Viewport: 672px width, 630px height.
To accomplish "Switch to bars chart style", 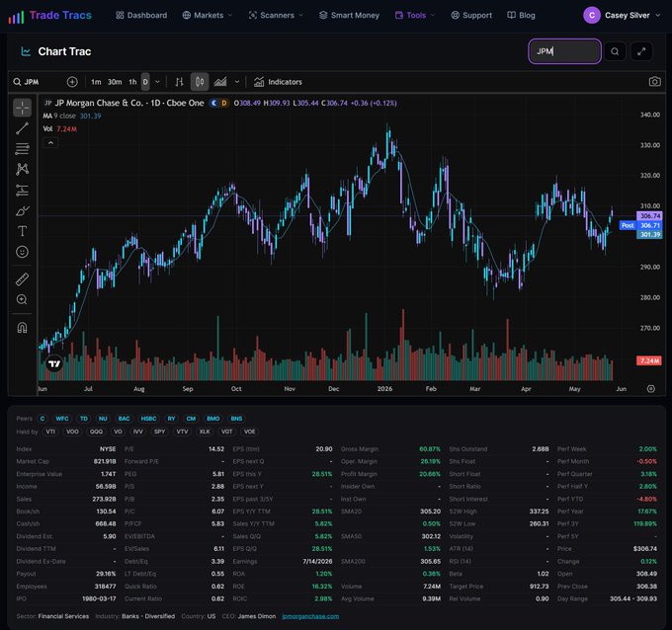I will click(179, 82).
